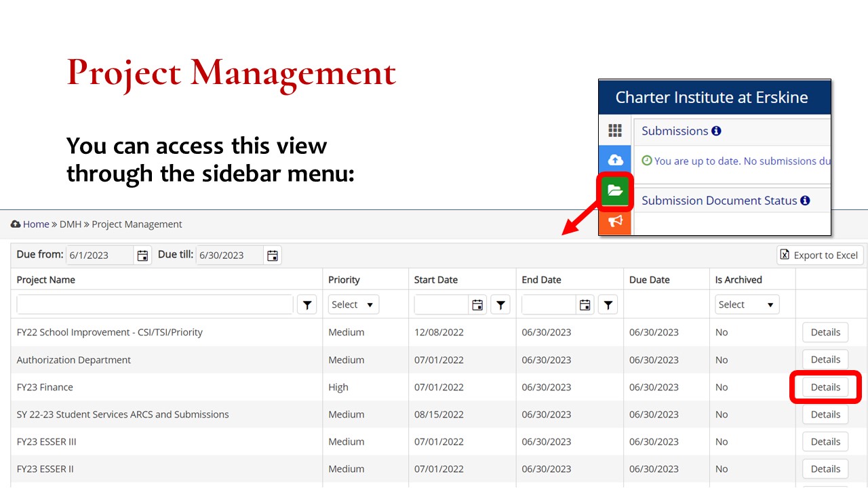Click Export to Excel button
Viewport: 868px width, 488px height.
(820, 256)
